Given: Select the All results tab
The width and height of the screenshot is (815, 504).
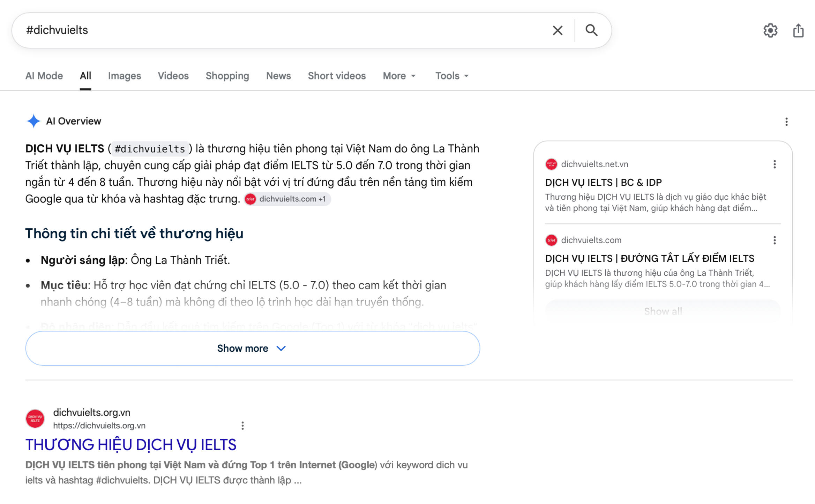Looking at the screenshot, I should [85, 76].
